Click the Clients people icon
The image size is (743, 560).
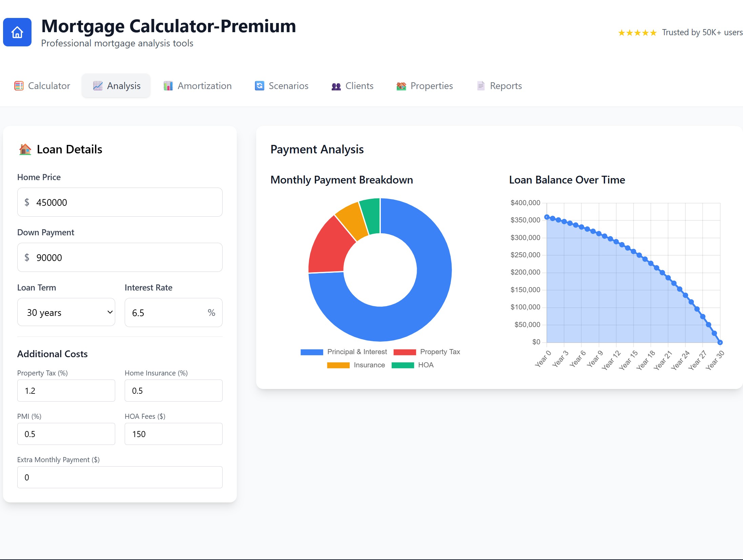point(335,86)
